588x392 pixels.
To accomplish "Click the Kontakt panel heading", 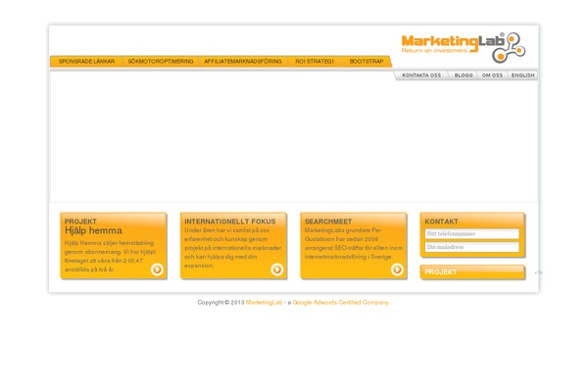I will point(441,221).
